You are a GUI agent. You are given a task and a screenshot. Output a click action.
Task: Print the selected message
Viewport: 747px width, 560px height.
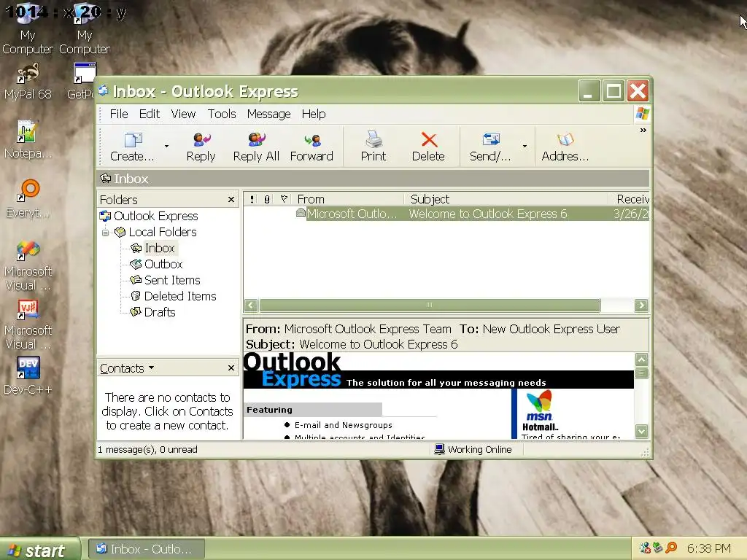373,147
